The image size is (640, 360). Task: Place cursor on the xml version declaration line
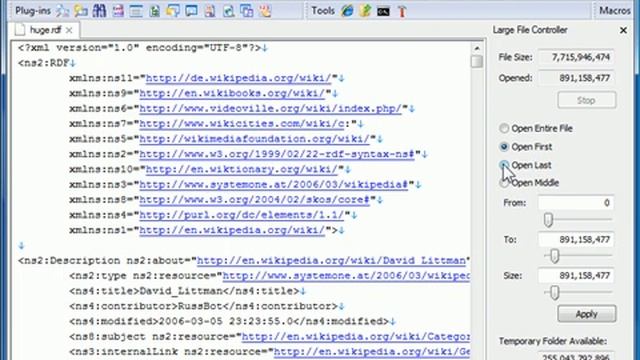pyautogui.click(x=142, y=48)
